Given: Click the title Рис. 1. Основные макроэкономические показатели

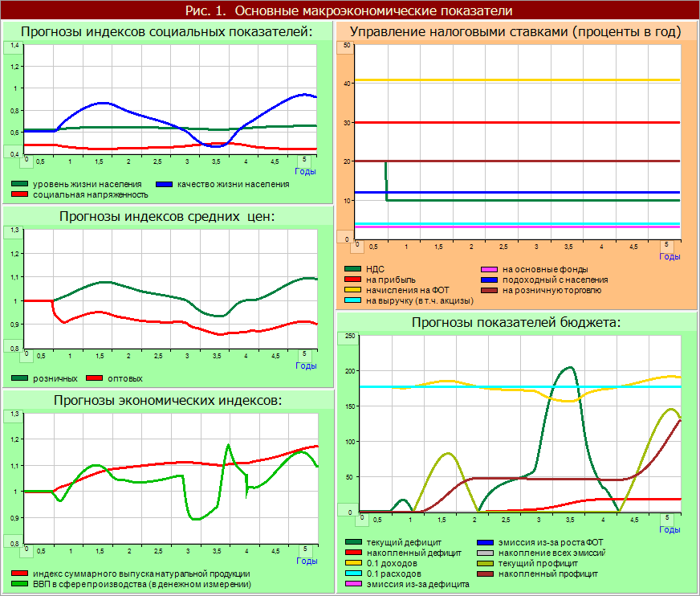Looking at the screenshot, I should (349, 10).
